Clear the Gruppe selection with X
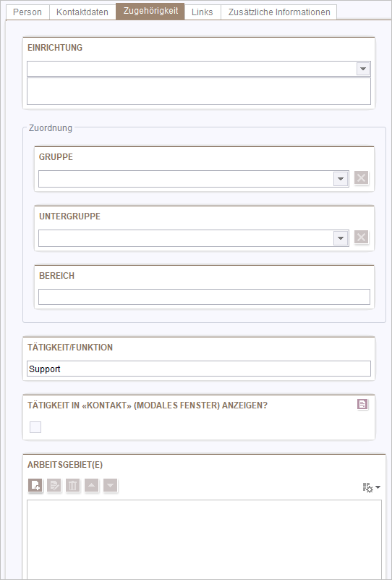 tap(362, 178)
